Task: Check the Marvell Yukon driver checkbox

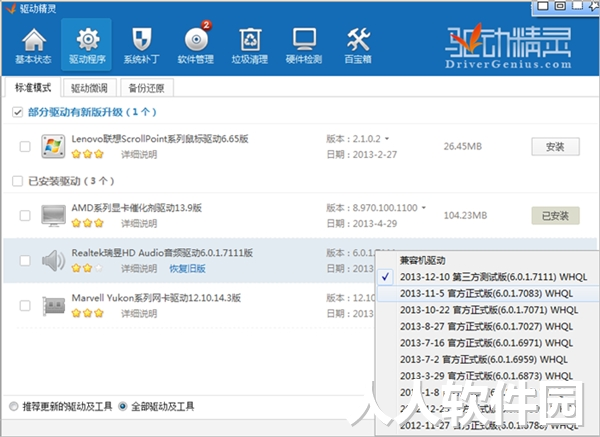Action: coord(25,306)
